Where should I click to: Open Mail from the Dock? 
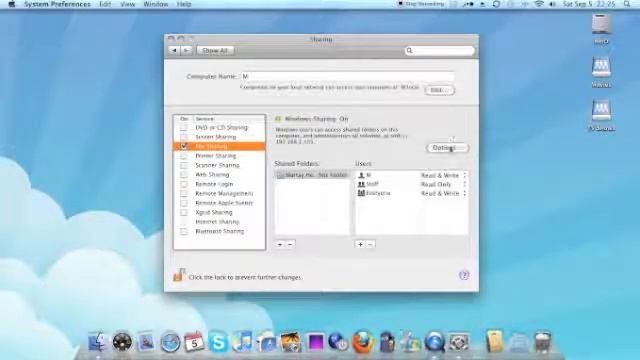point(146,342)
